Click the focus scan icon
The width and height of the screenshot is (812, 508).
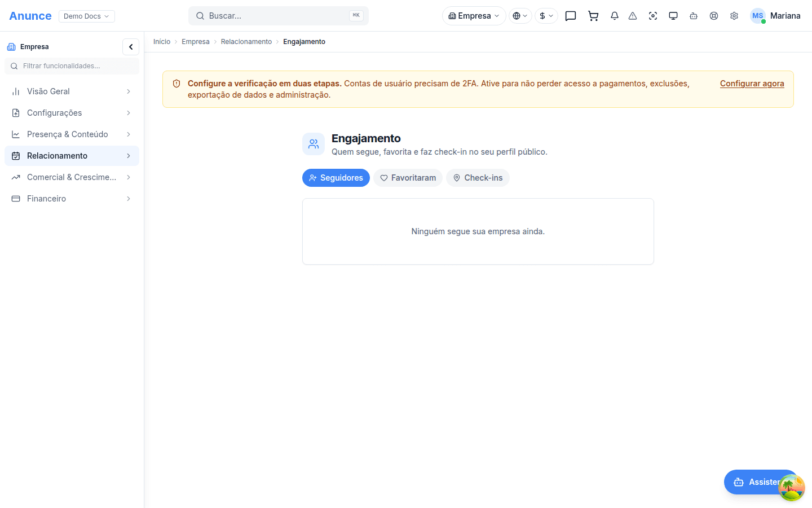(653, 16)
